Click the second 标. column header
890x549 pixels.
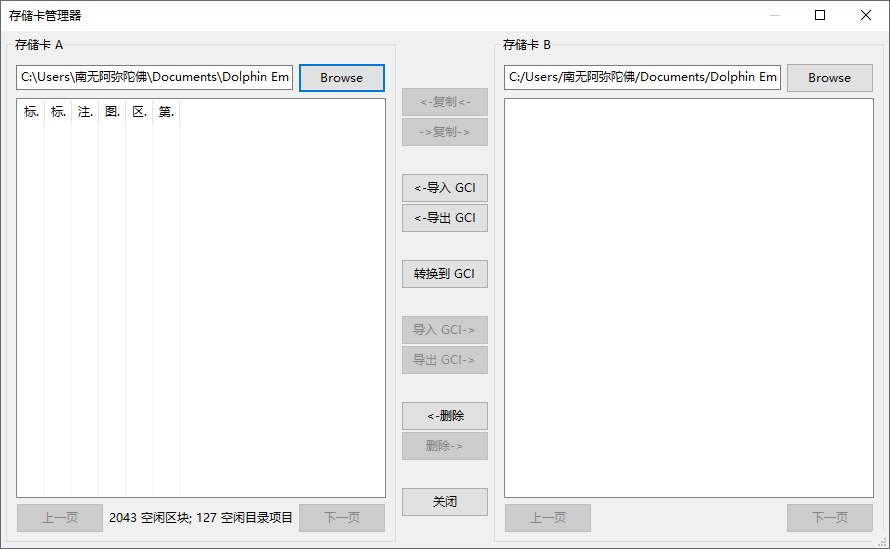point(58,112)
